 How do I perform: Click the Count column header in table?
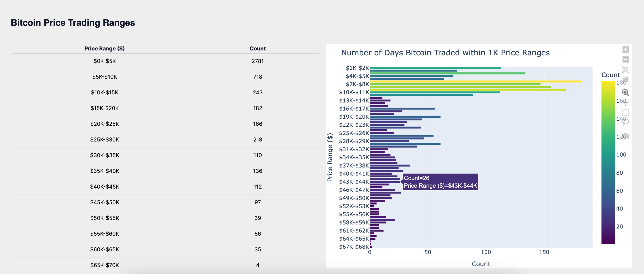[257, 49]
